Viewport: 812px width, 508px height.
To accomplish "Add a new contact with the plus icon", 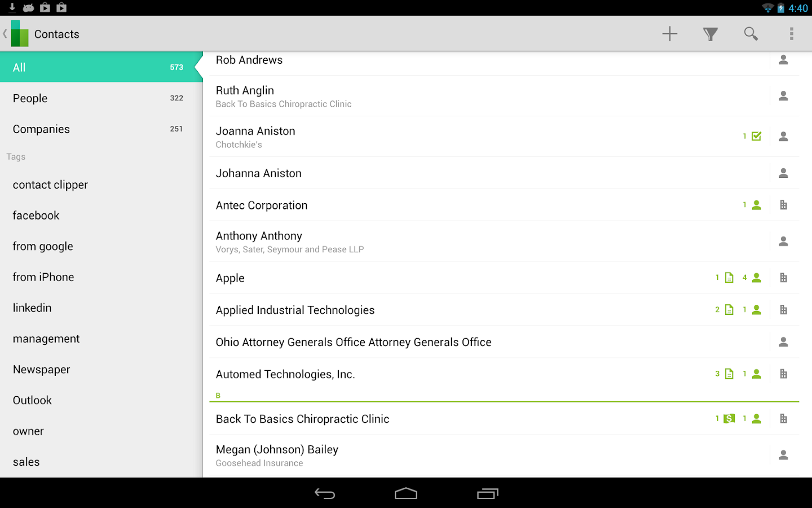I will point(669,34).
